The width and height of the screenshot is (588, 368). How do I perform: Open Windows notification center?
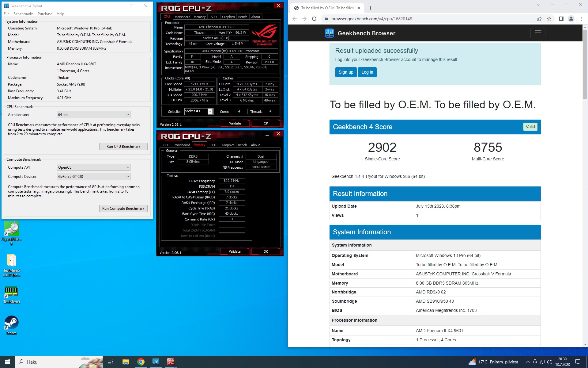click(x=578, y=362)
